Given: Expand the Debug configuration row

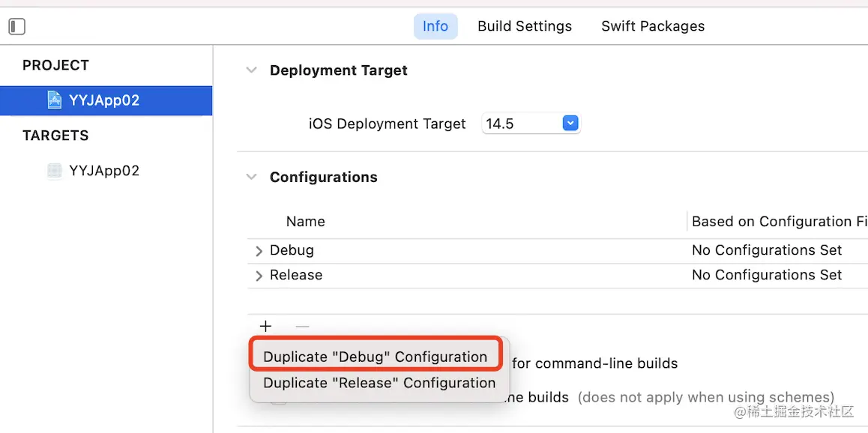Looking at the screenshot, I should click(x=259, y=252).
